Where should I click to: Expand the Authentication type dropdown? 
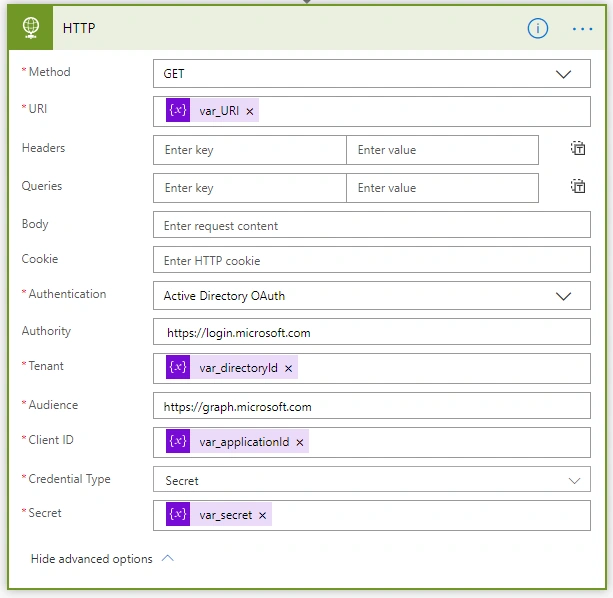point(372,296)
